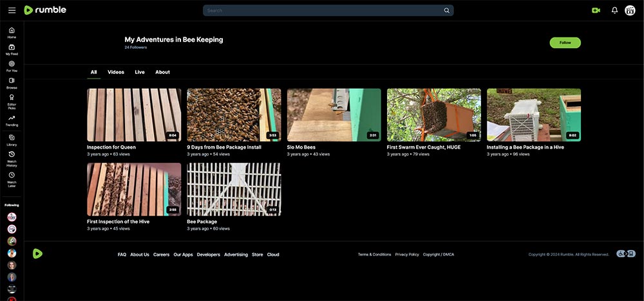The image size is (644, 301).
Task: Open Watch History in the sidebar
Action: [12, 159]
